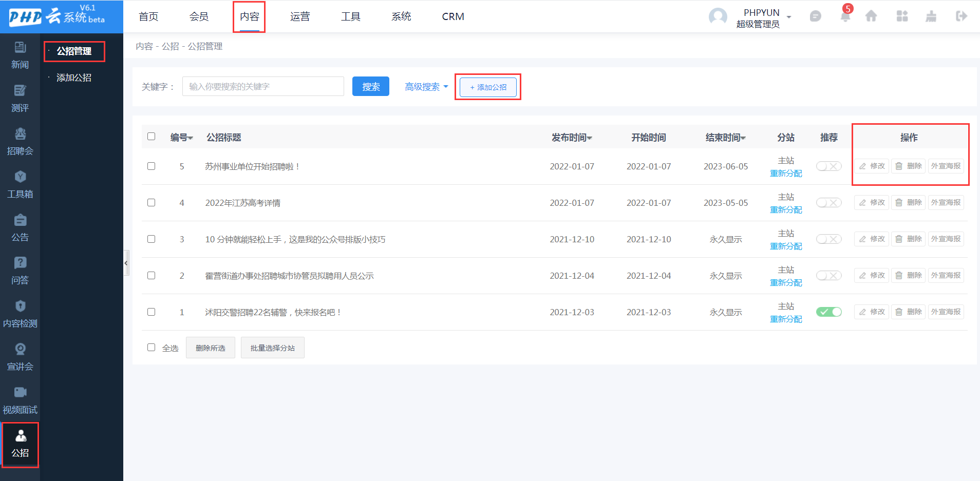This screenshot has height=481, width=980.
Task: Open 外宣海报 for 沭阳交警招聘22名辅警
Action: pyautogui.click(x=946, y=312)
